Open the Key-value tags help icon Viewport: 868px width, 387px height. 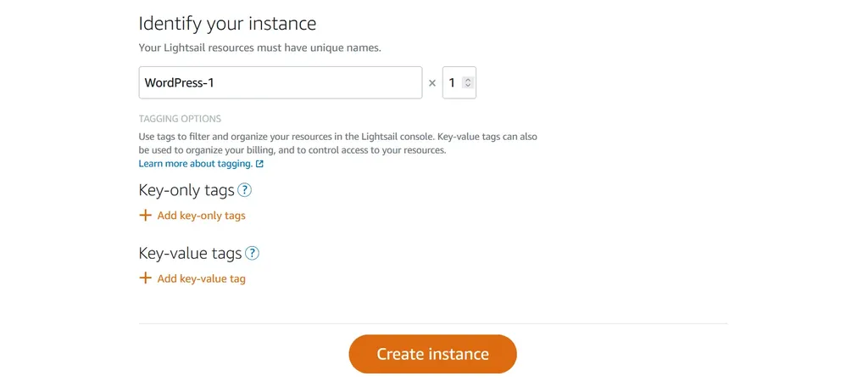(x=252, y=254)
